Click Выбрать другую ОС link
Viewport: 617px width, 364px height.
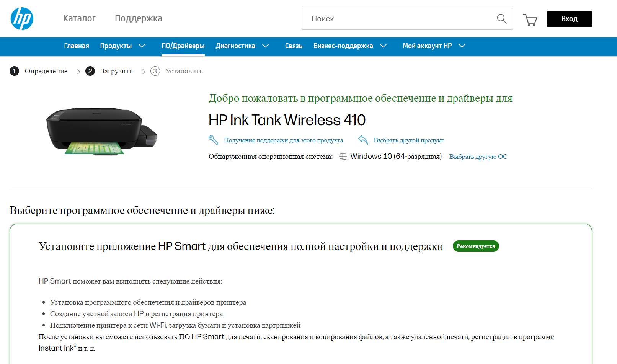(478, 157)
